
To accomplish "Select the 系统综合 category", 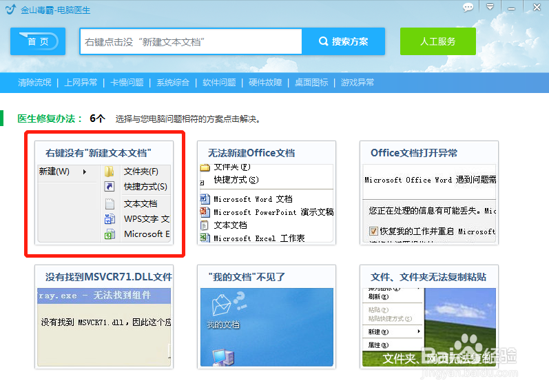I will pos(173,83).
